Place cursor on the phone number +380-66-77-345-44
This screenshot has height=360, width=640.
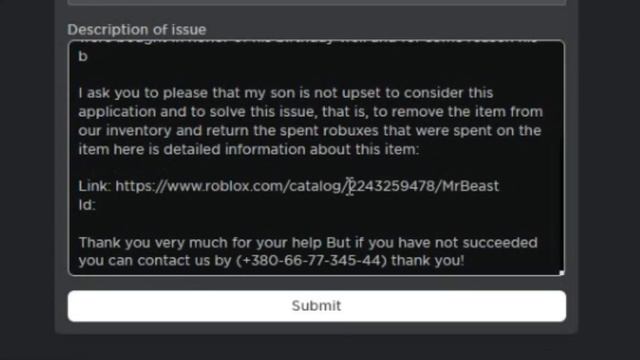pyautogui.click(x=311, y=260)
